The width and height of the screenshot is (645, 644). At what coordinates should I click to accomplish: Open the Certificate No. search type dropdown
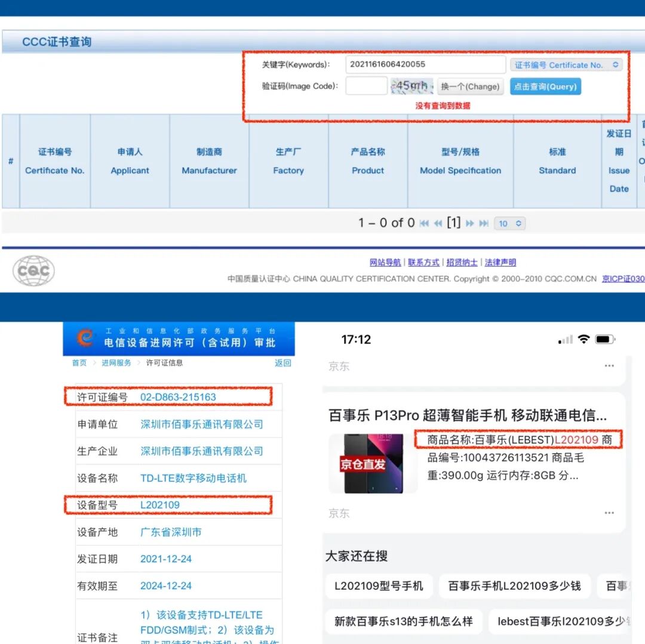pyautogui.click(x=566, y=65)
